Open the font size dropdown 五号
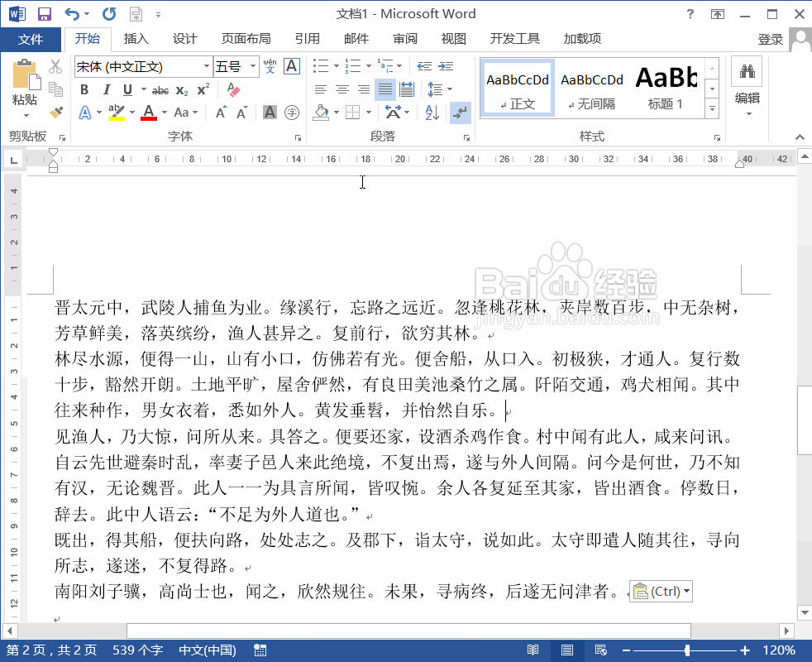Image resolution: width=812 pixels, height=662 pixels. pos(253,66)
